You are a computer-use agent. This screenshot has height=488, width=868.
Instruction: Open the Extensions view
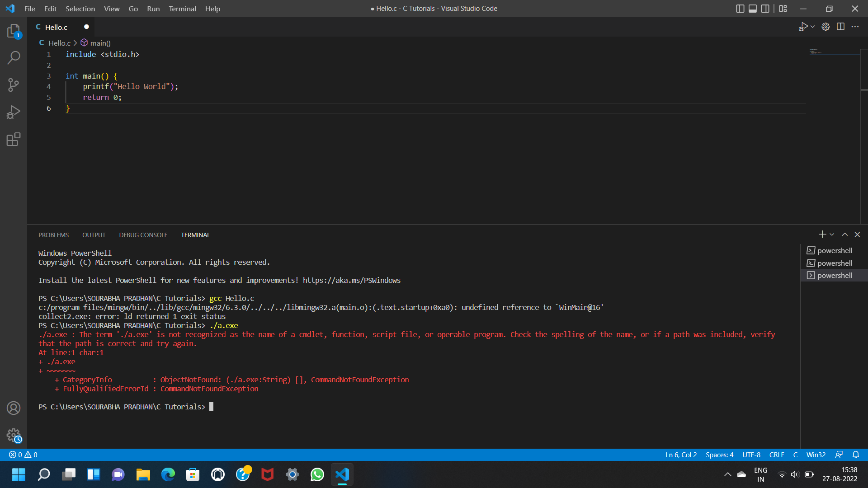tap(14, 139)
